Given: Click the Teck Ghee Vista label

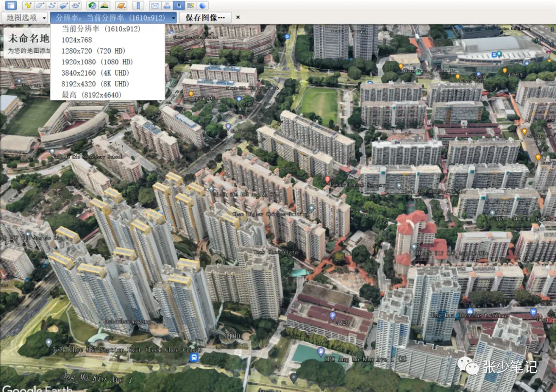Looking at the screenshot, I should (x=275, y=252).
